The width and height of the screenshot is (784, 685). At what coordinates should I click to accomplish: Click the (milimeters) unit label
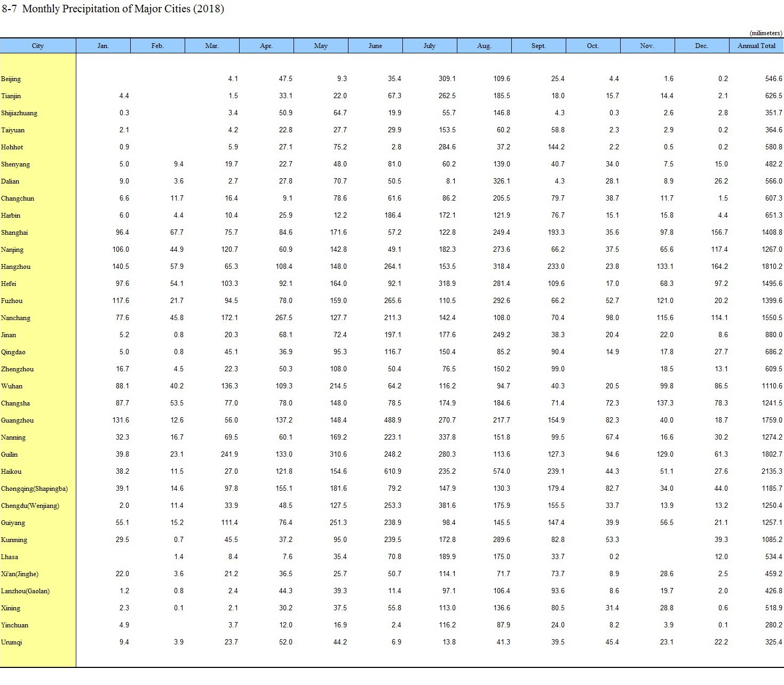(766, 33)
